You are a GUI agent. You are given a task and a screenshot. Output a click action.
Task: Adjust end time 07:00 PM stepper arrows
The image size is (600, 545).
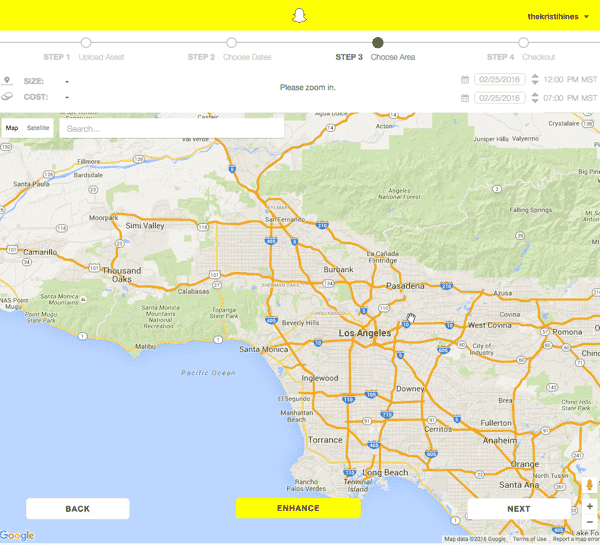click(534, 97)
